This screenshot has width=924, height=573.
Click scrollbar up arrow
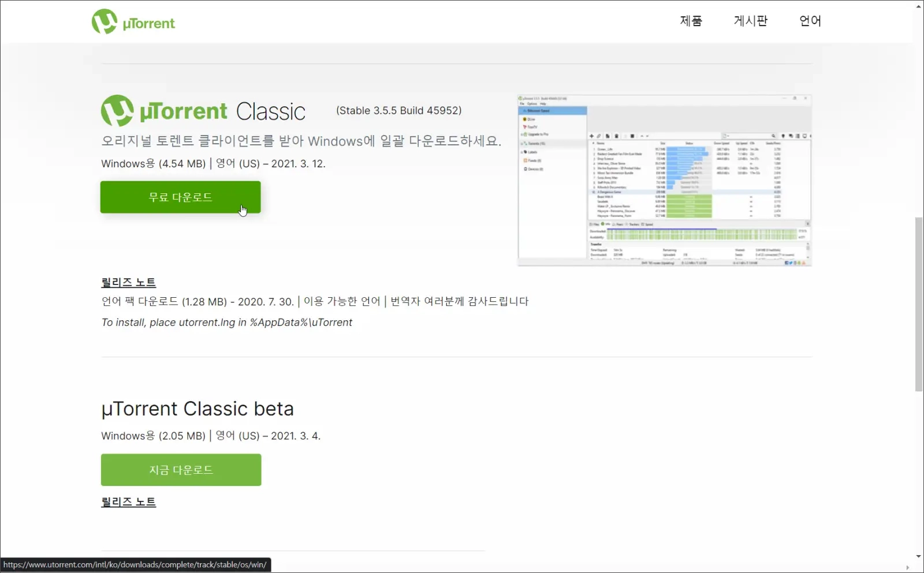click(919, 6)
